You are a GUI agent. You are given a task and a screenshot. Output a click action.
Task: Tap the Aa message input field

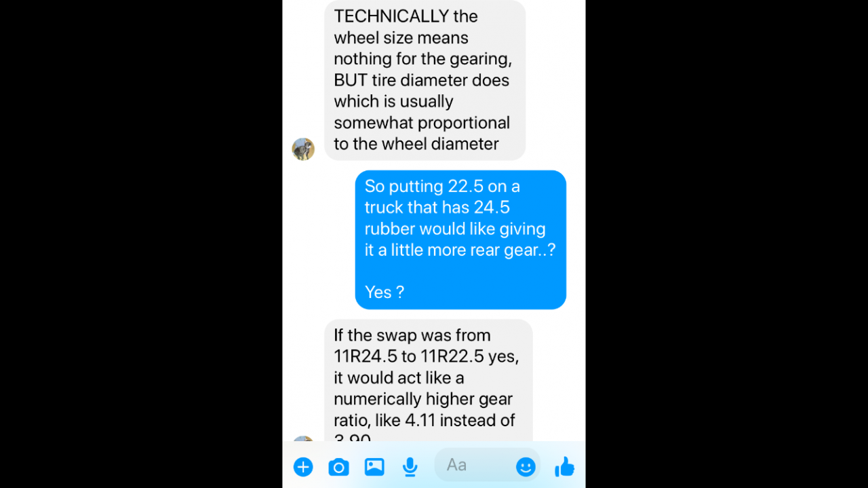tap(487, 465)
